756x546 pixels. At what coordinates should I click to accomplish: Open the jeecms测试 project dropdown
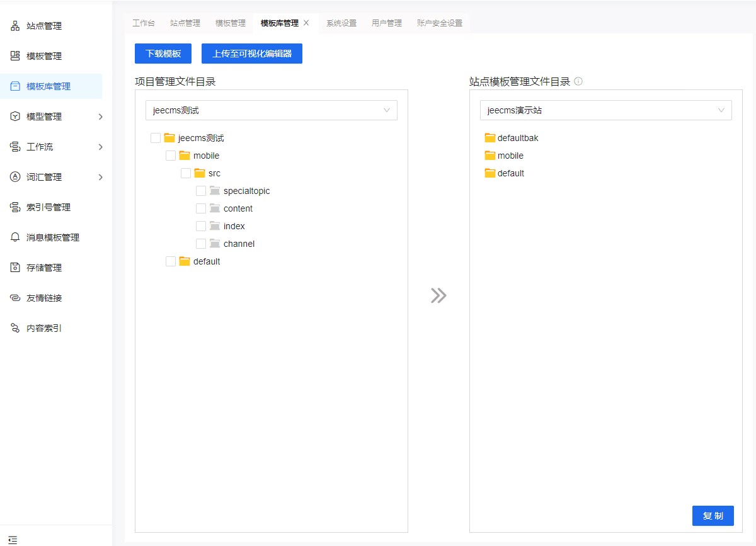coord(272,110)
